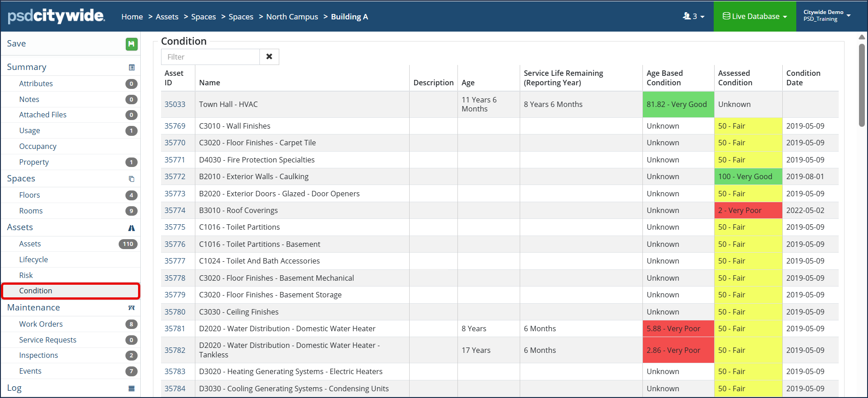Expand the Citywide Demo account menu
868x398 pixels.
[x=827, y=16]
